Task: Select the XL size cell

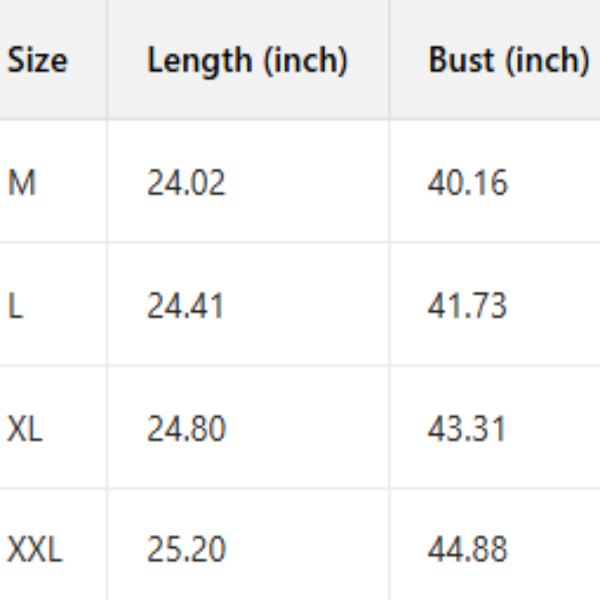Action: pyautogui.click(x=25, y=428)
